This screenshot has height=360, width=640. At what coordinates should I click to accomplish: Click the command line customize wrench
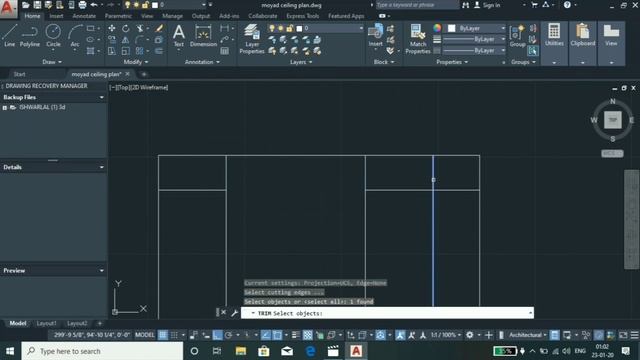tap(234, 313)
